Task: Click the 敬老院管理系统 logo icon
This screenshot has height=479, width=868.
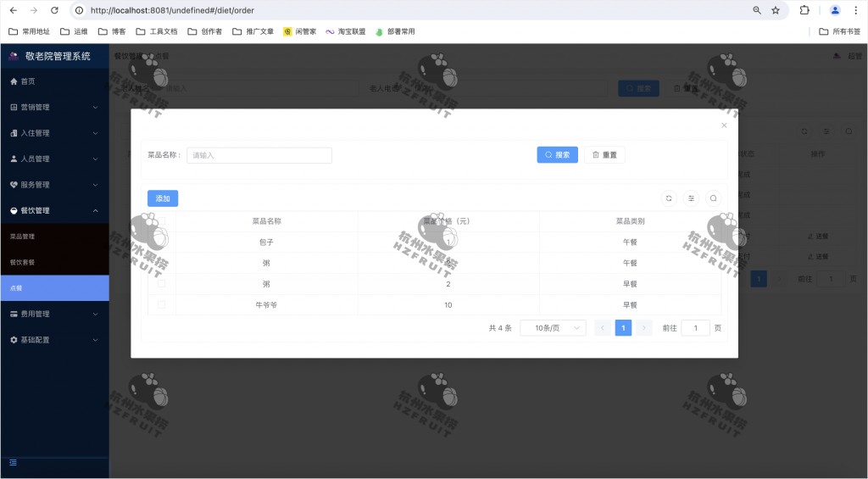Action: [x=14, y=56]
